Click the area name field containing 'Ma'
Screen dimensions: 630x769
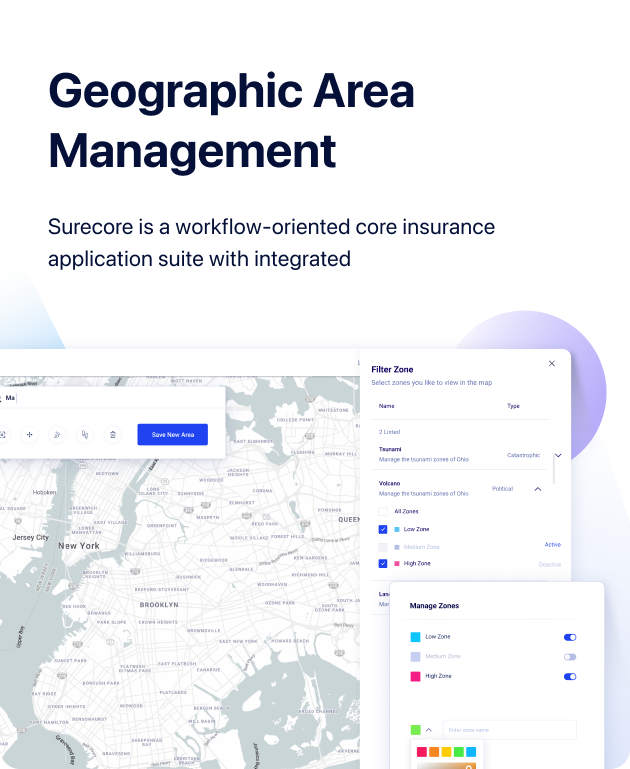click(110, 398)
